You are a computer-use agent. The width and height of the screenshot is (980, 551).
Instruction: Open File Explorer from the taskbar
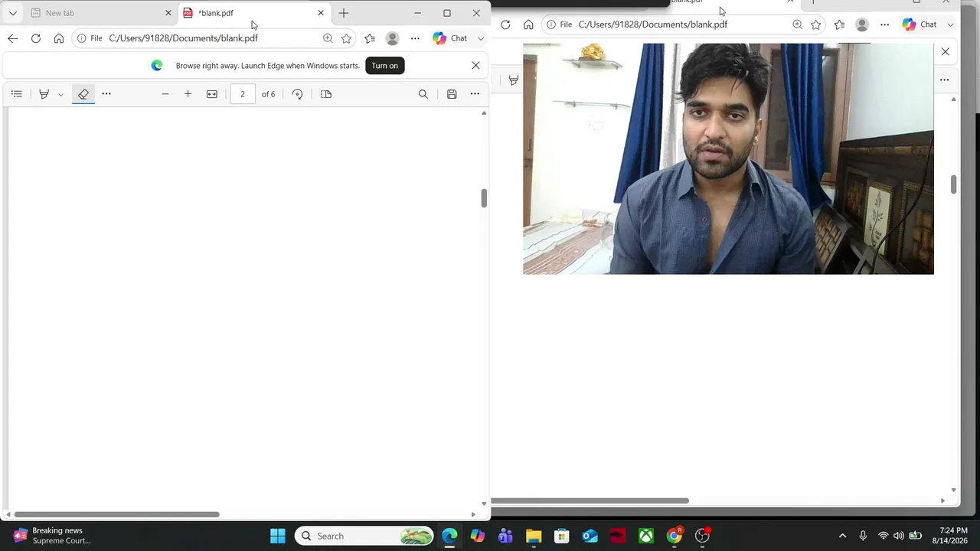point(534,536)
